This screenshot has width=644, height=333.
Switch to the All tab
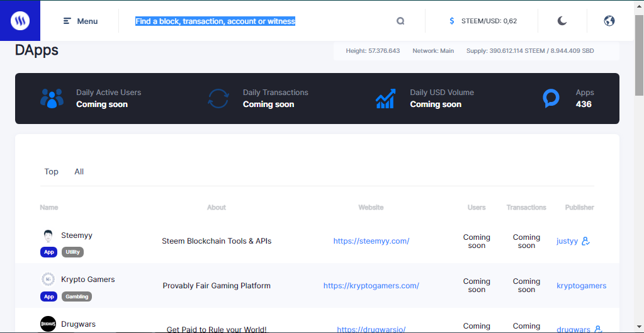coord(79,172)
